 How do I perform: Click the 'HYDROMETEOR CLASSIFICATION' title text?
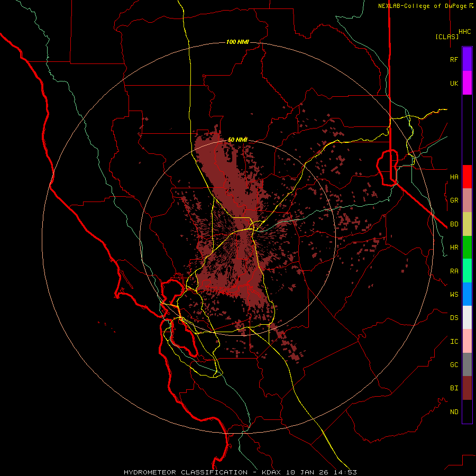tap(186, 472)
